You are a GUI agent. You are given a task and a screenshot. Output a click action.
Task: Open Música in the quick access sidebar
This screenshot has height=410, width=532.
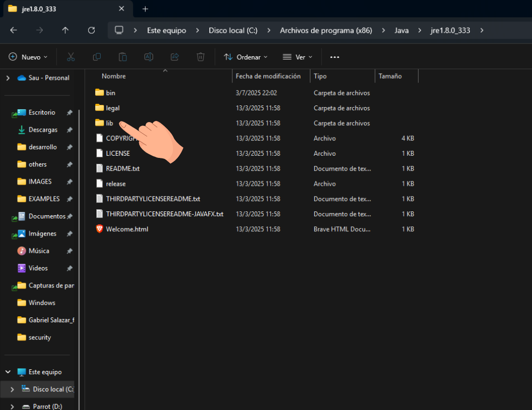point(39,251)
